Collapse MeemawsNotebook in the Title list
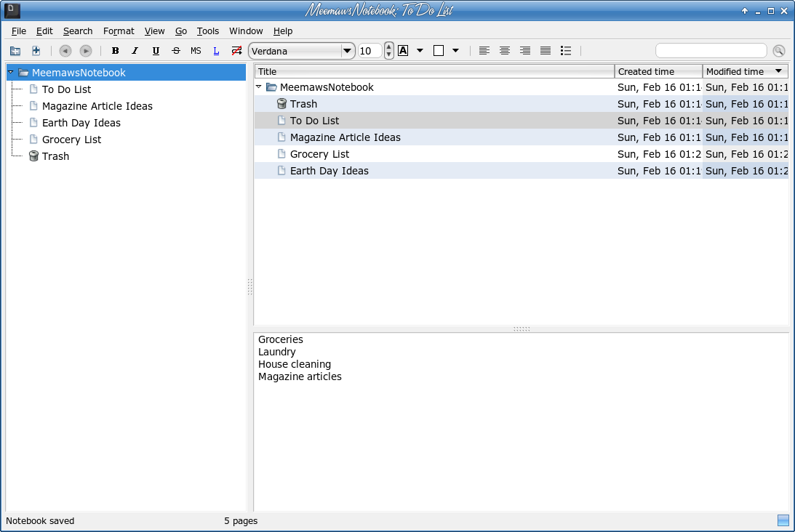This screenshot has height=532, width=795. 259,86
